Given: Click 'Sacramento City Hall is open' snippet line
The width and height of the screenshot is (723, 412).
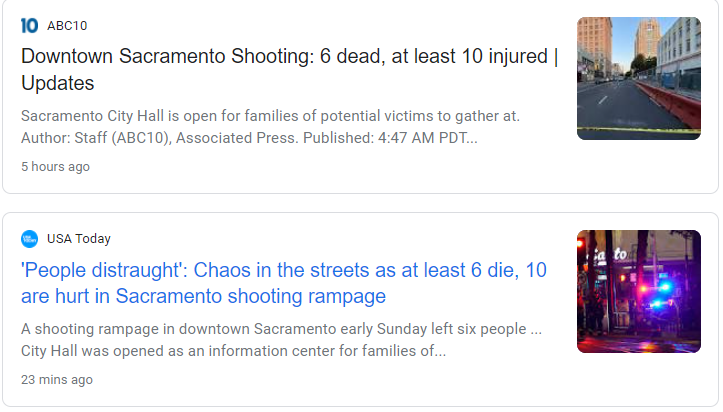Looking at the screenshot, I should [x=270, y=116].
